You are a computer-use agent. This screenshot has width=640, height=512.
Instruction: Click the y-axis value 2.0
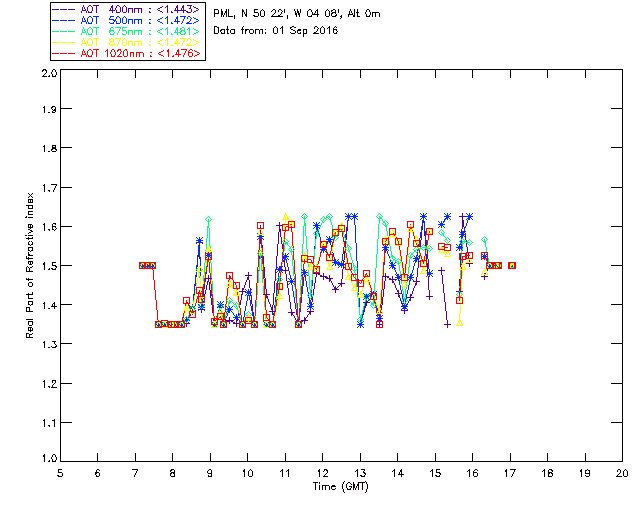(49, 73)
